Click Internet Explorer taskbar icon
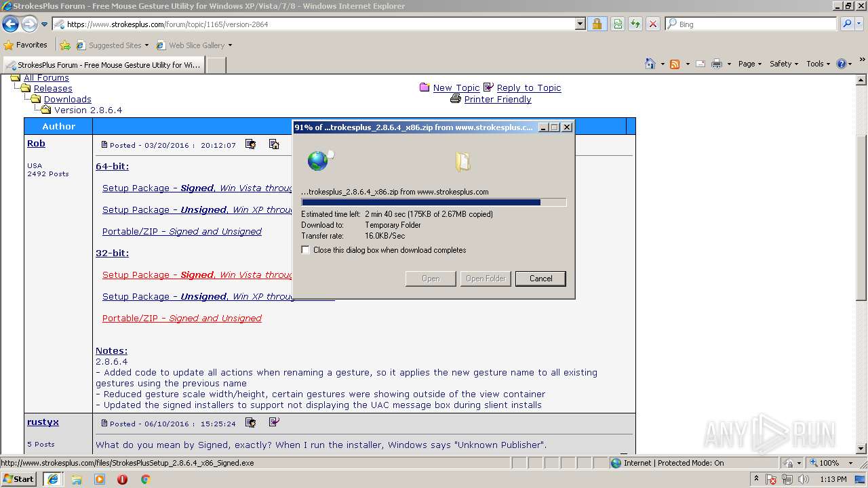868x488 pixels. click(x=52, y=479)
